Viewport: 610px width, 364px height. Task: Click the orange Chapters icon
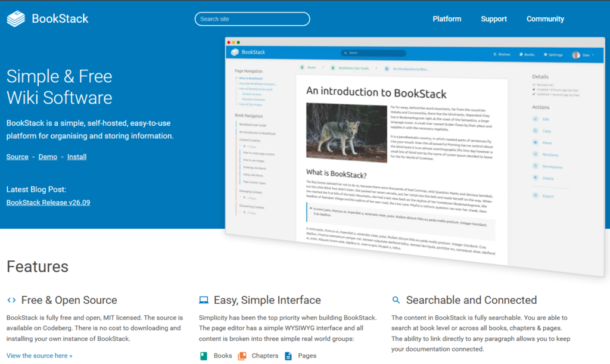(x=242, y=356)
